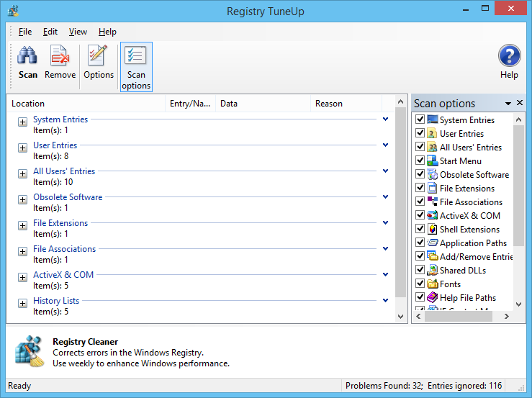Click the Scan options horizontal scrollbar thumb
The width and height of the screenshot is (532, 398).
(x=458, y=317)
